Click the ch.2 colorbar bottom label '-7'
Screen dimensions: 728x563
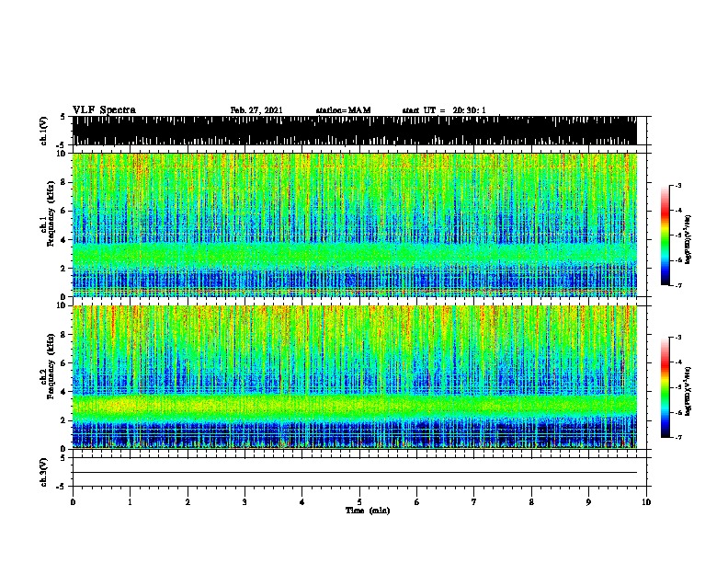(x=677, y=437)
